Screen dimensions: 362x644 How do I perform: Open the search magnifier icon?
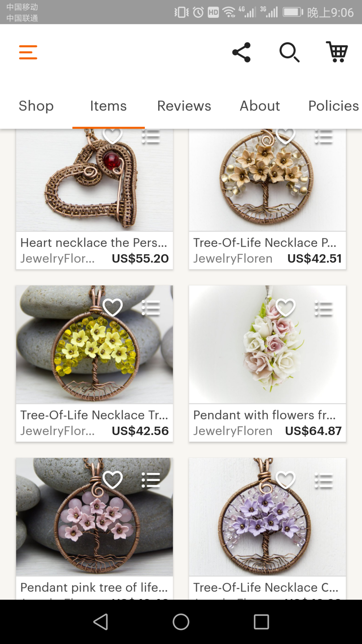coord(289,52)
